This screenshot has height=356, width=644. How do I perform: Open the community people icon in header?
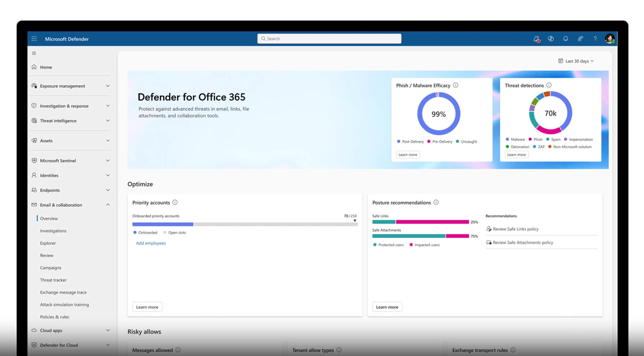point(580,39)
